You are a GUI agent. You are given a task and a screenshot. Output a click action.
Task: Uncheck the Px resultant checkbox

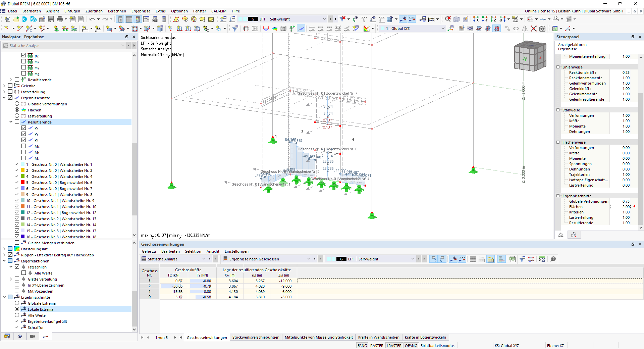point(23,128)
